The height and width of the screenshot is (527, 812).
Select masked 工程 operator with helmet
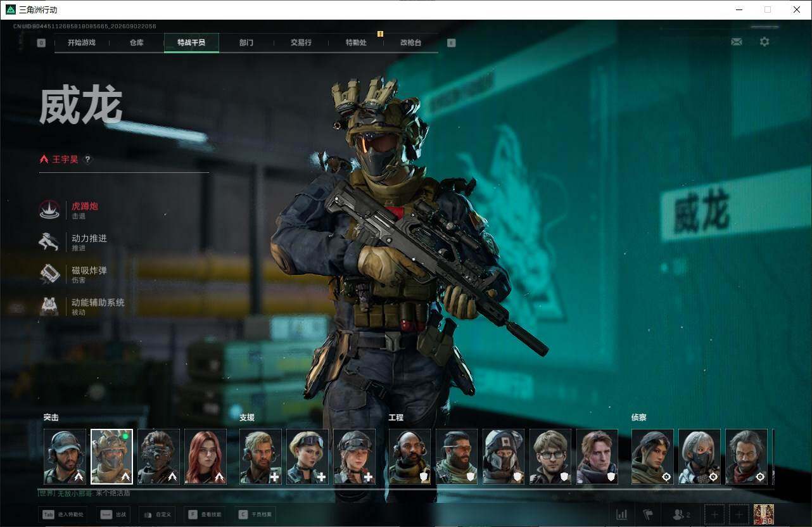[504, 457]
